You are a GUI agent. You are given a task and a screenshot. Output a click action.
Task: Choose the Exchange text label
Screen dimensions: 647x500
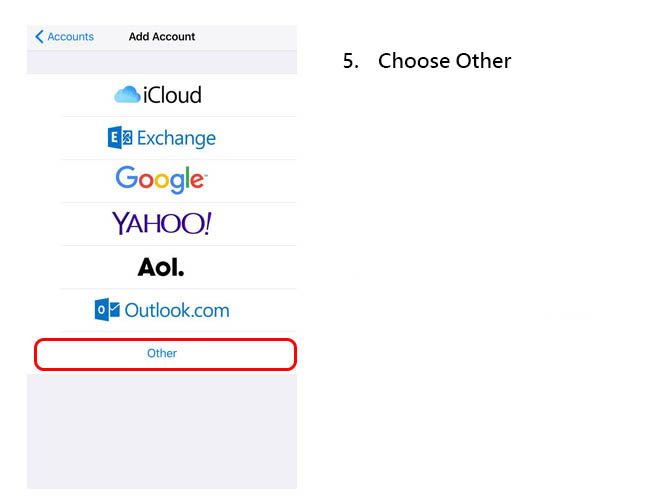(x=176, y=138)
